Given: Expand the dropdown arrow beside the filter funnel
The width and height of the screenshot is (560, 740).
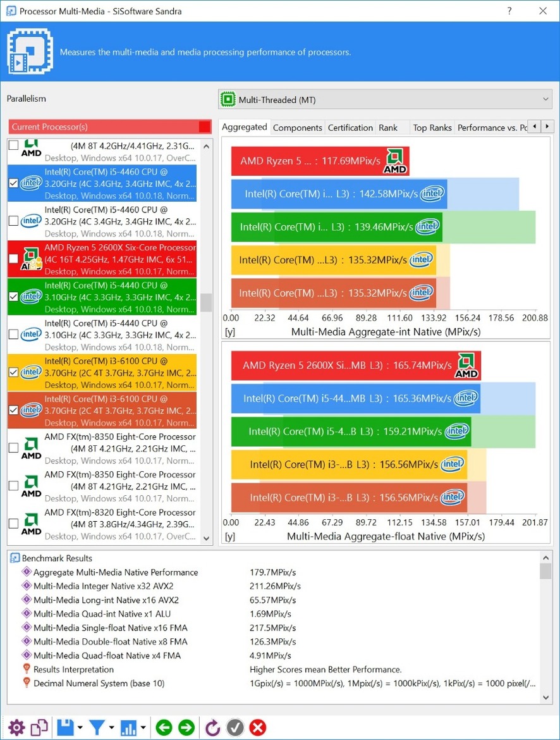Looking at the screenshot, I should pyautogui.click(x=111, y=728).
